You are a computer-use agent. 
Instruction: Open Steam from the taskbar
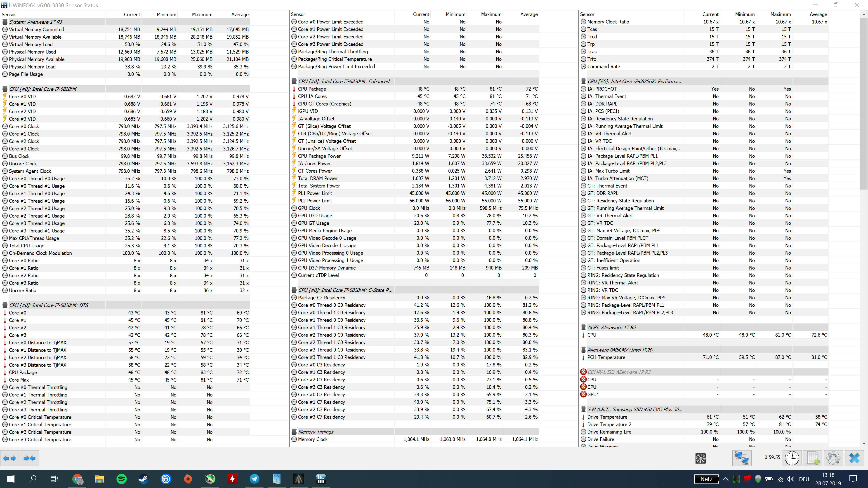pyautogui.click(x=144, y=479)
